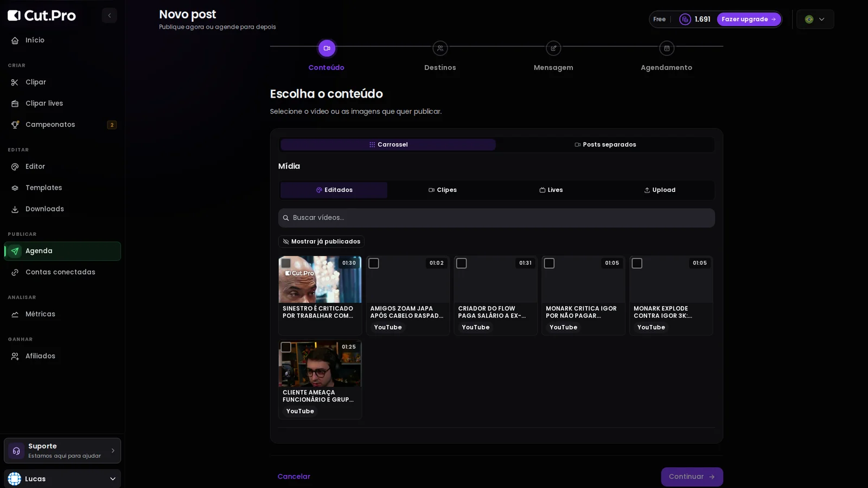Click the Buscar vídeos search field
The image size is (868, 488).
[x=496, y=218]
